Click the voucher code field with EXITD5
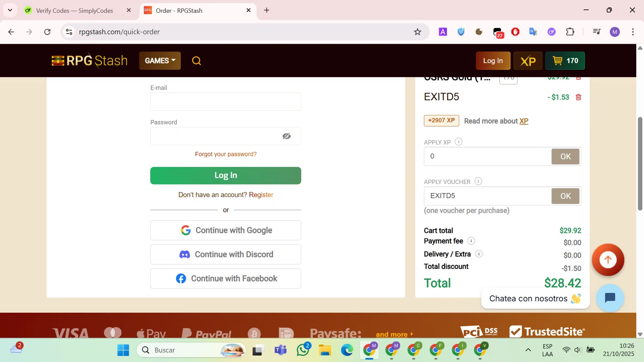This screenshot has width=644, height=362. click(x=488, y=196)
